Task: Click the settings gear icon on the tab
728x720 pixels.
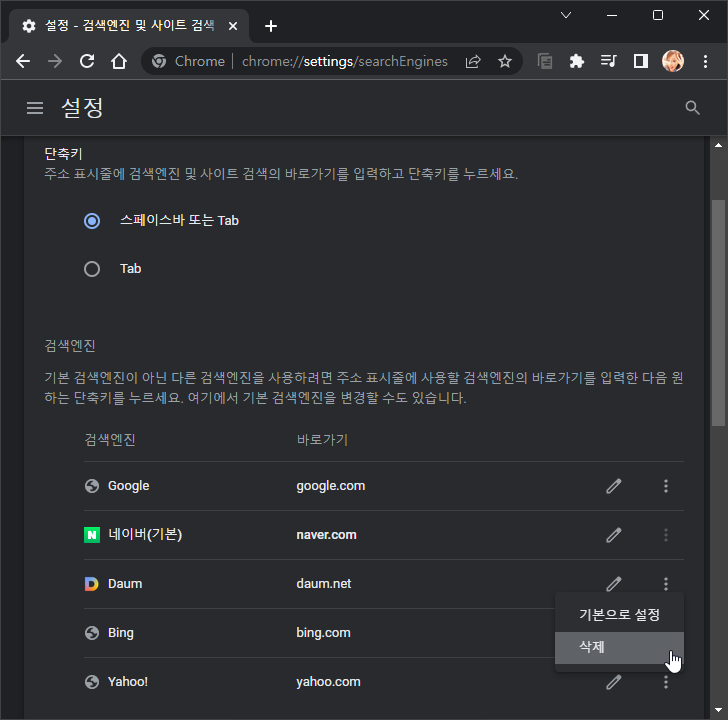Action: point(29,26)
